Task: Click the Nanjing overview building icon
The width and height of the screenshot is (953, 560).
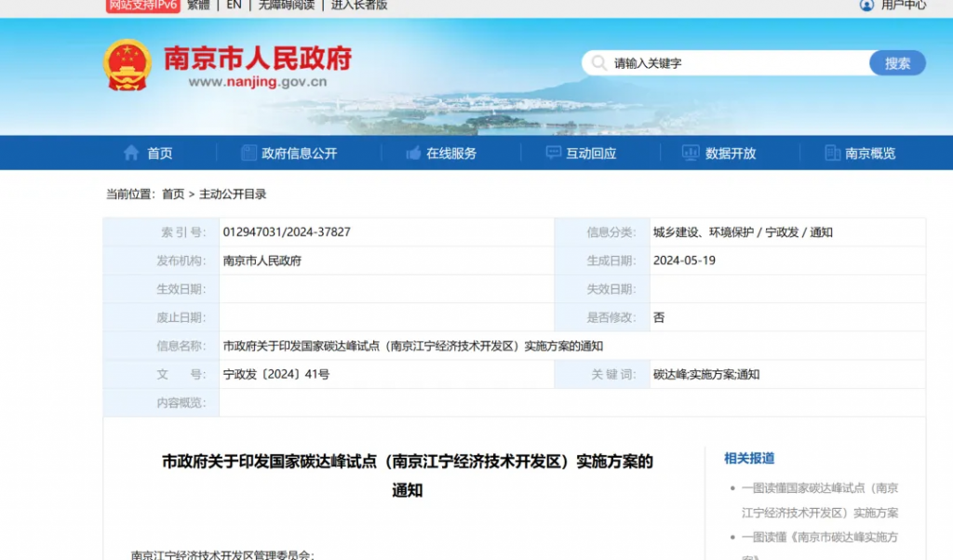Action: pyautogui.click(x=832, y=153)
